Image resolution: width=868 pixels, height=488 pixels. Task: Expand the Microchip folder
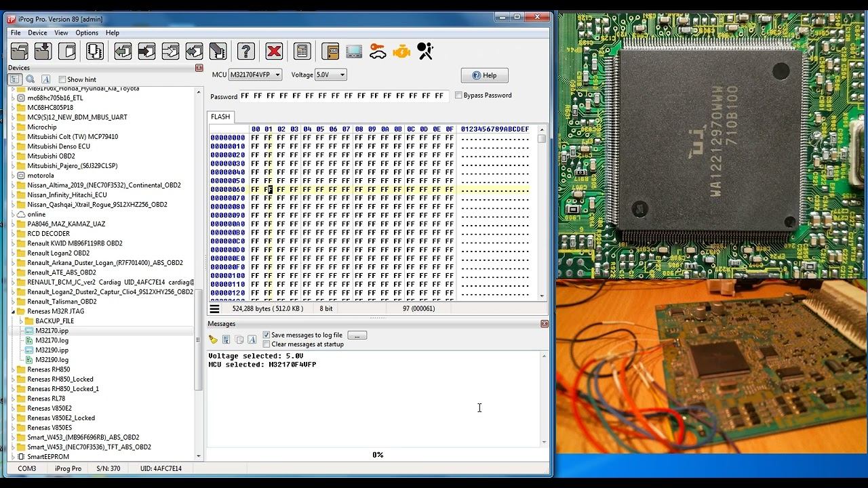13,127
